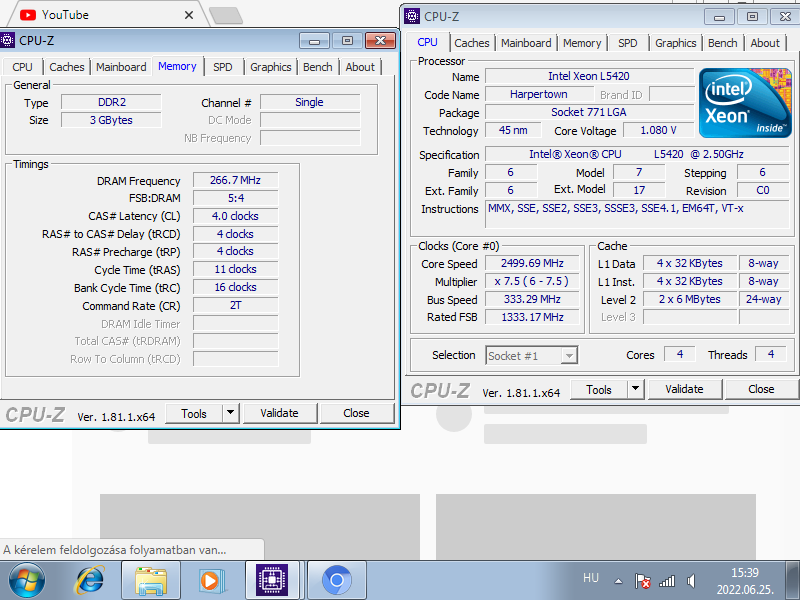Click Action Center flag tray icon
The image size is (800, 600).
coord(642,581)
